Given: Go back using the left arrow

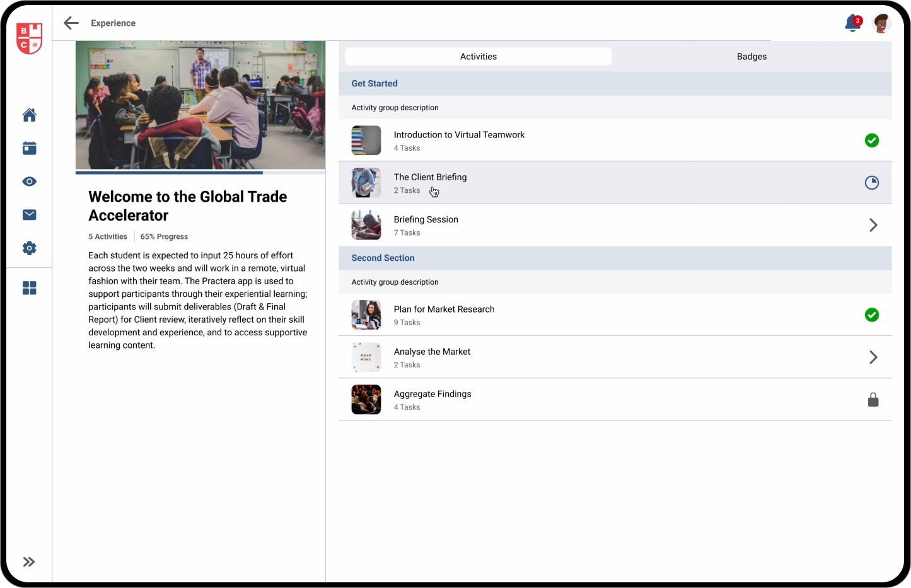Looking at the screenshot, I should tap(71, 23).
